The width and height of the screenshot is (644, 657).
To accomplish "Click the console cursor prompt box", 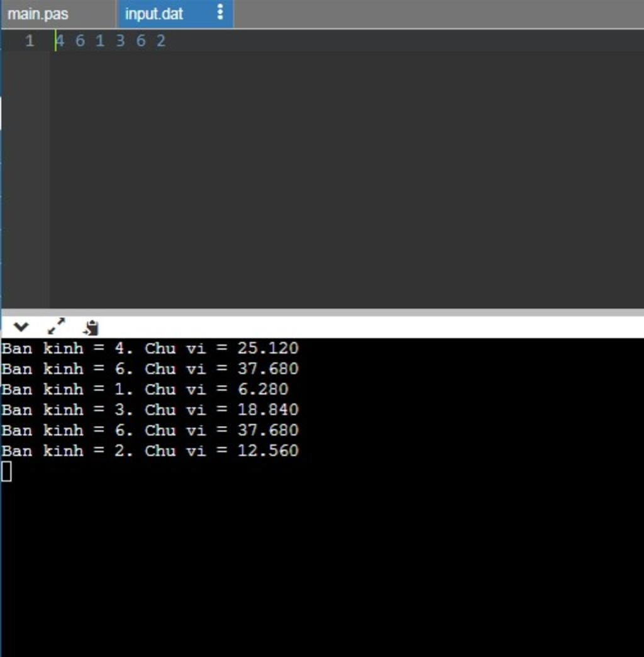I will pyautogui.click(x=6, y=472).
